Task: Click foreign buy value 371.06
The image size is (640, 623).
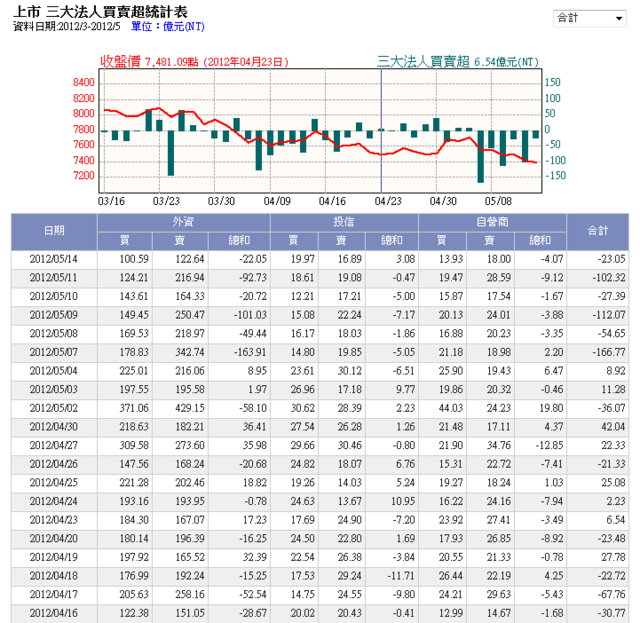Action: click(134, 408)
